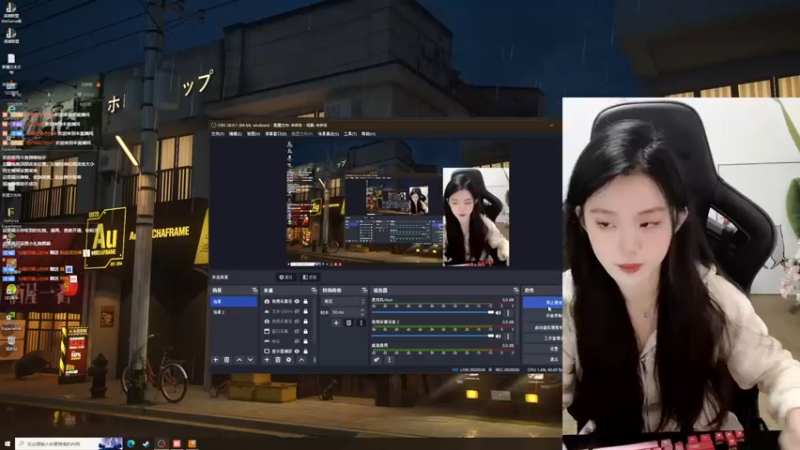800x450 pixels.
Task: Open the video capture device 2 mixer options
Action: coord(508,336)
